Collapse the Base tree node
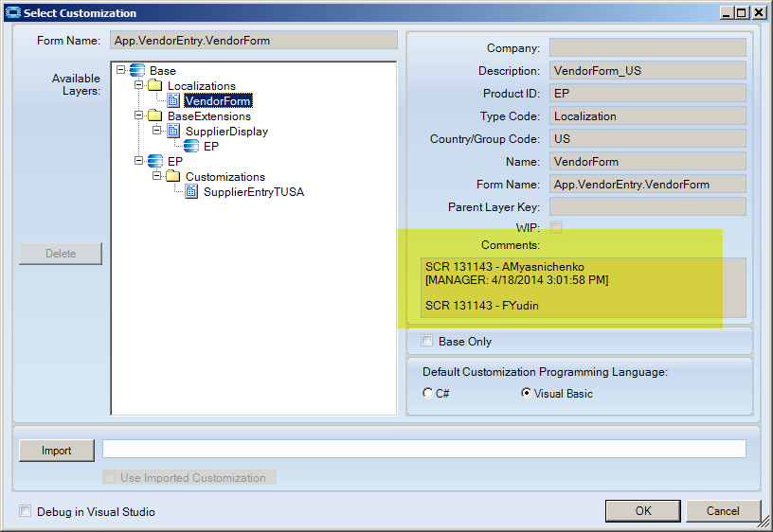This screenshot has height=532, width=773. tap(121, 70)
